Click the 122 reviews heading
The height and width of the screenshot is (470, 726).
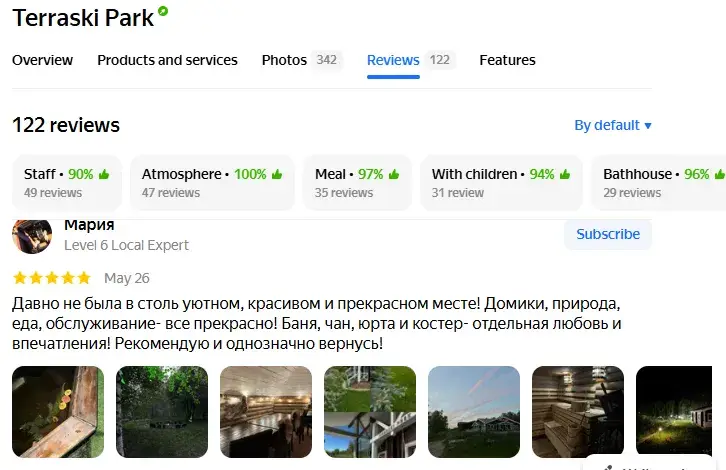tap(66, 125)
